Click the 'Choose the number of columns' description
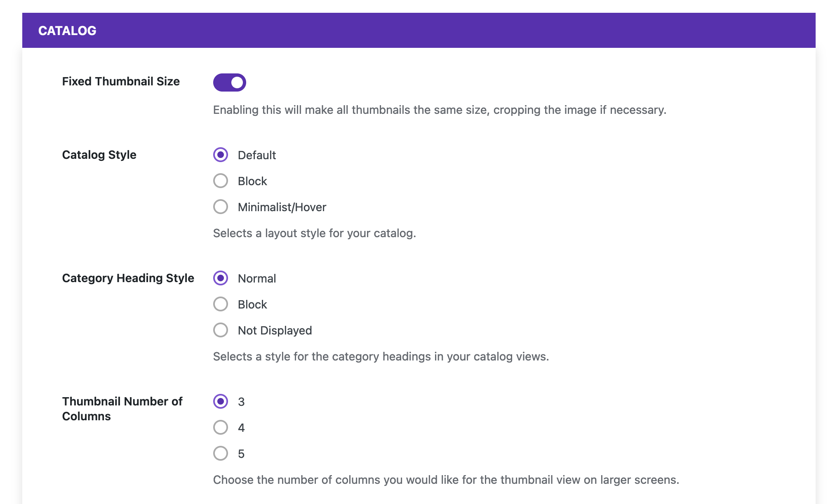This screenshot has height=504, width=828. tap(446, 480)
